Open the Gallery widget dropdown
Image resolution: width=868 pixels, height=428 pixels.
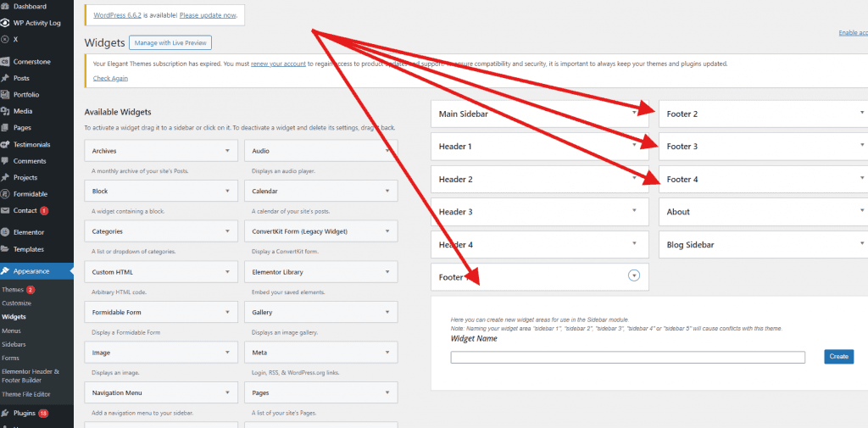[387, 312]
